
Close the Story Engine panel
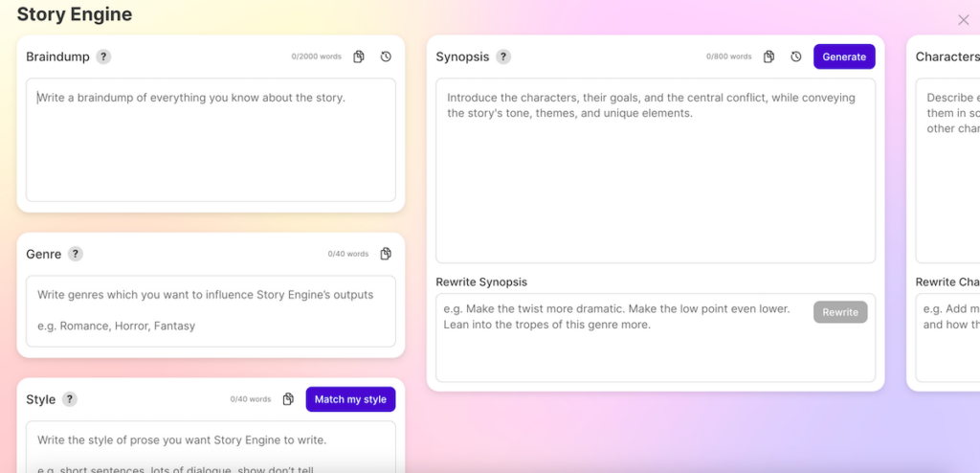(x=964, y=20)
